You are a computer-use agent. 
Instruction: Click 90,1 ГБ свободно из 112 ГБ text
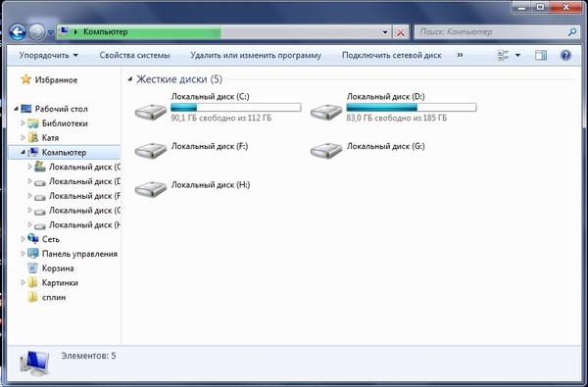[221, 118]
